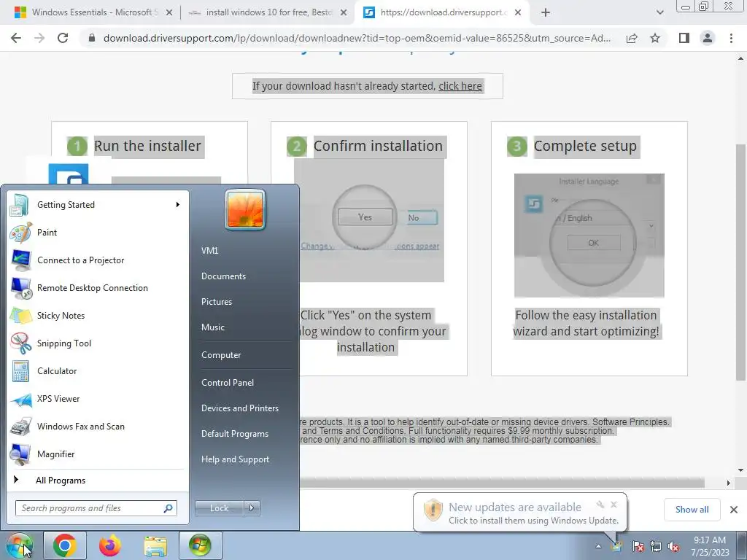Open Documents from Start menu

point(223,276)
